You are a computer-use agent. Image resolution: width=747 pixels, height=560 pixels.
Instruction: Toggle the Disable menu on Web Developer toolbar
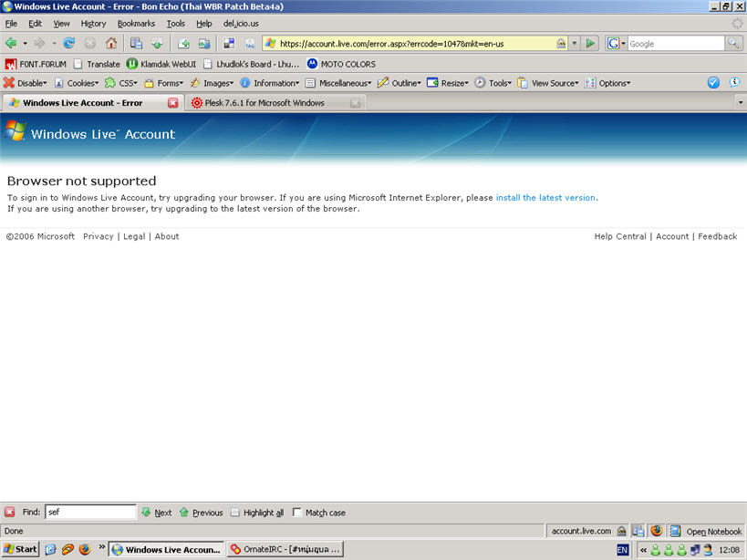click(x=26, y=82)
